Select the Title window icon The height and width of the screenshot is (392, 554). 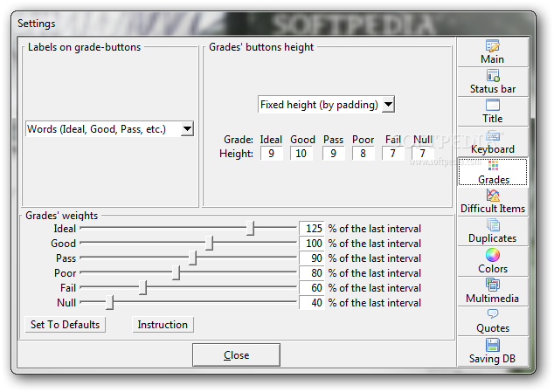click(493, 106)
